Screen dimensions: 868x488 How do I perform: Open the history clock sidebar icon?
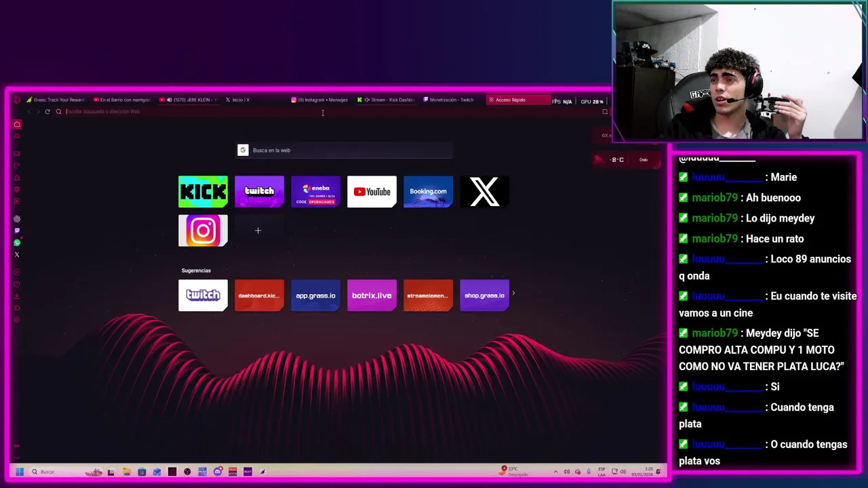pyautogui.click(x=17, y=284)
